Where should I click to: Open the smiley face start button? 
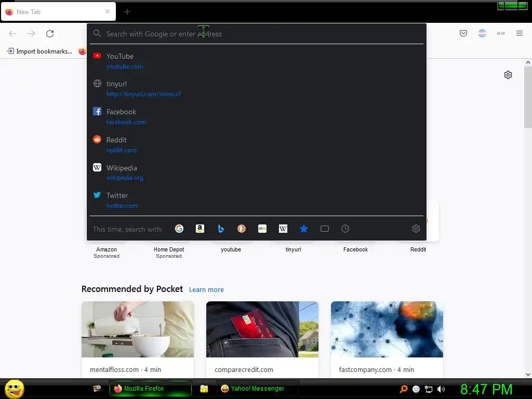click(14, 389)
